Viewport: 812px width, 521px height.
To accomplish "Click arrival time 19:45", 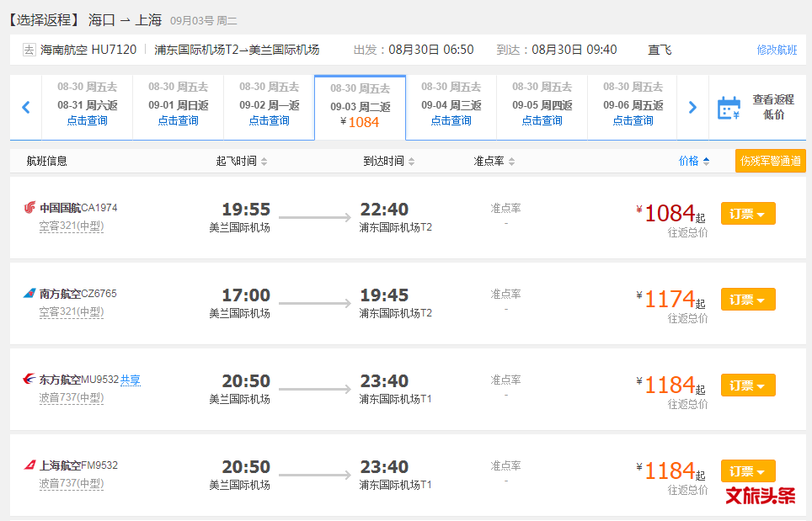I will coord(384,295).
